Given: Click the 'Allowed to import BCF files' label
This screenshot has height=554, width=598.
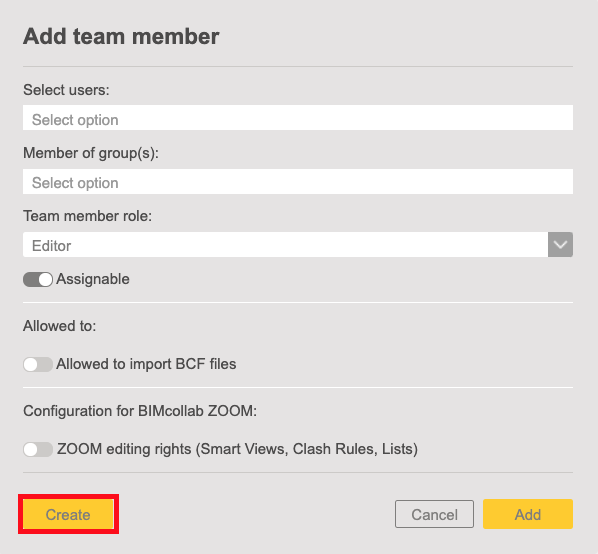Looking at the screenshot, I should click(x=146, y=364).
